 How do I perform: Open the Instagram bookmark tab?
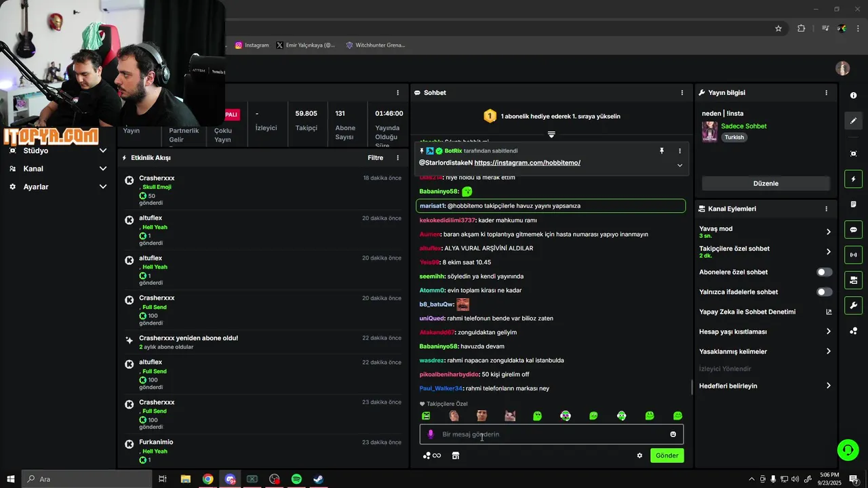252,45
